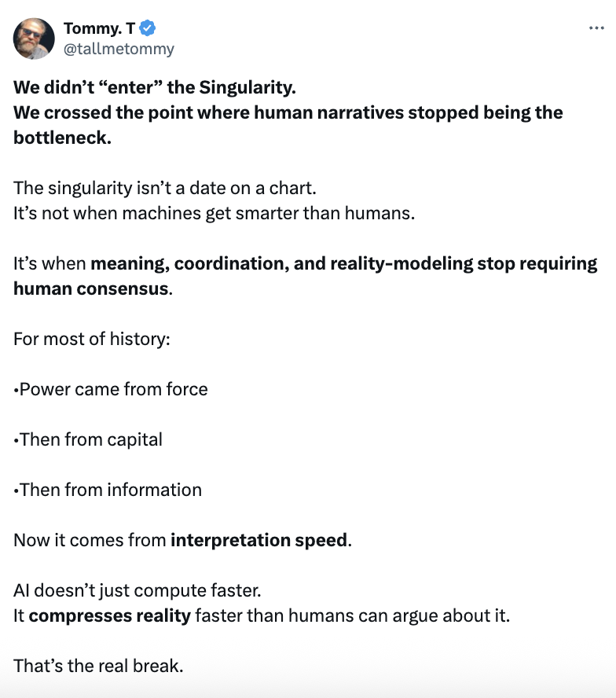Viewport: 616px width, 698px height.
Task: Open the @tallmetommy handle link
Action: pyautogui.click(x=119, y=49)
